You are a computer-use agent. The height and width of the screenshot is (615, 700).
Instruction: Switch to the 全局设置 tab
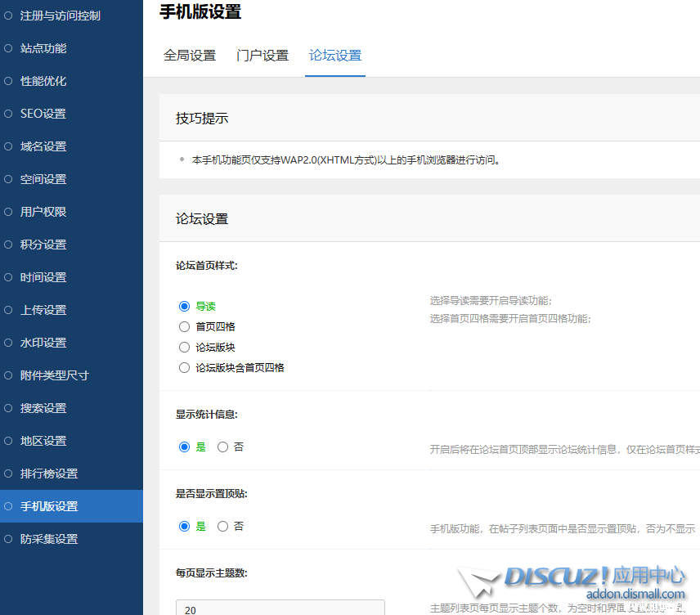(x=190, y=56)
